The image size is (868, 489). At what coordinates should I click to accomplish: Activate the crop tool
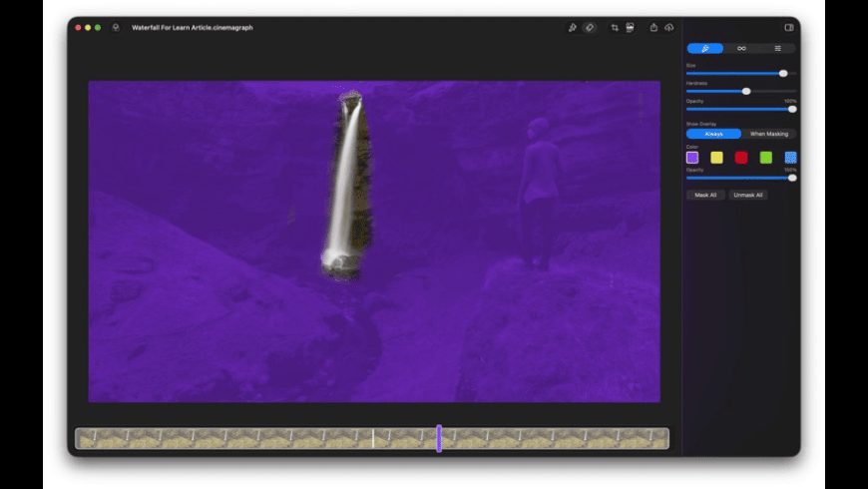pyautogui.click(x=615, y=28)
